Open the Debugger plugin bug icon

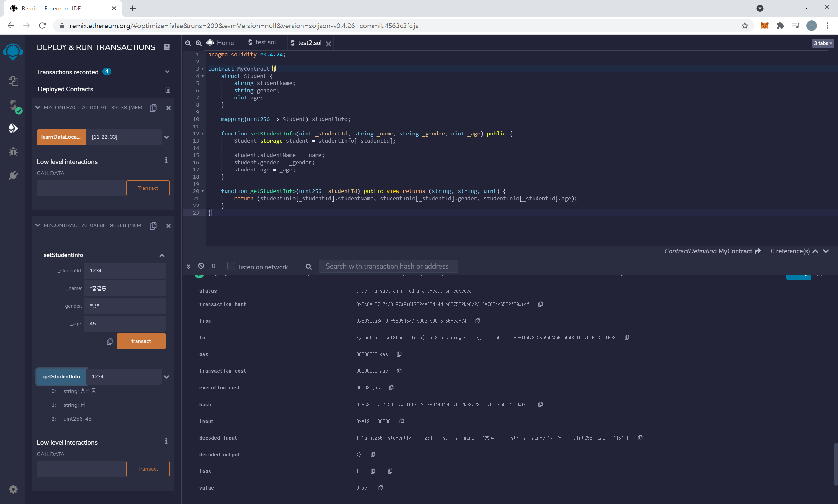13,152
